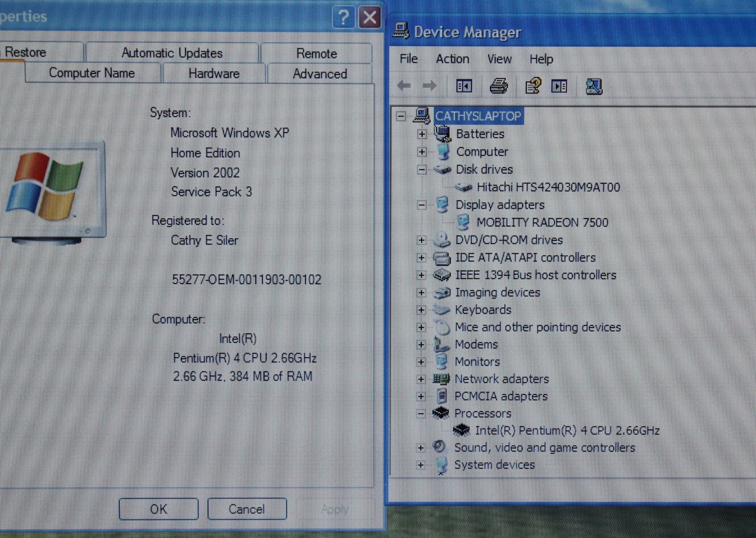756x538 pixels.
Task: Click the Mice and other pointing devices icon
Action: pyautogui.click(x=442, y=327)
